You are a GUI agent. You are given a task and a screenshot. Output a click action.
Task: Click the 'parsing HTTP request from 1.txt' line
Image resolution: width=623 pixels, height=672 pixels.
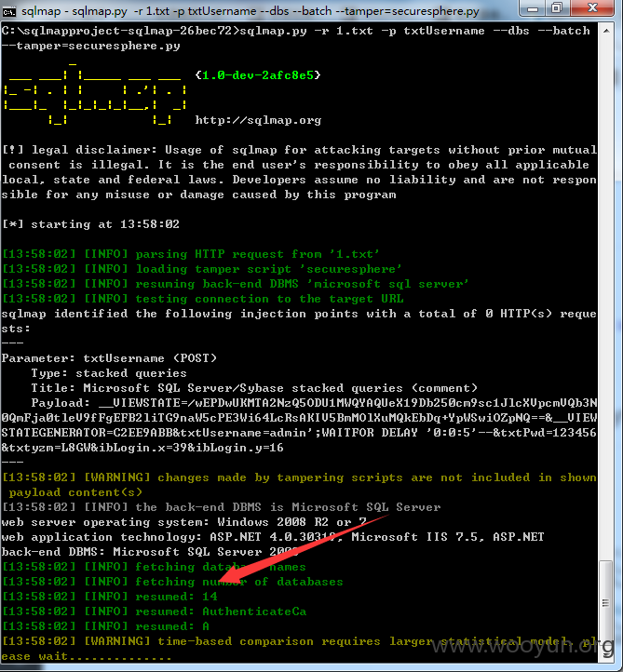click(x=191, y=254)
